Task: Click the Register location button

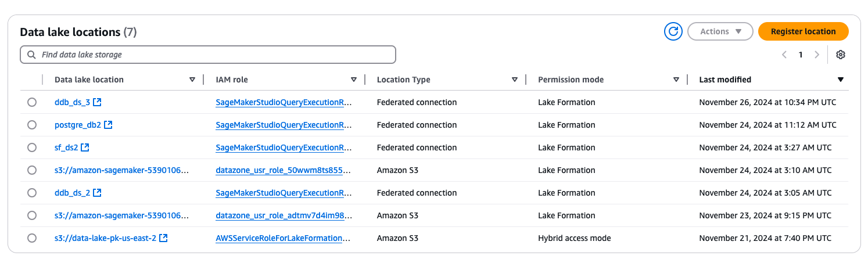Action: tap(803, 31)
